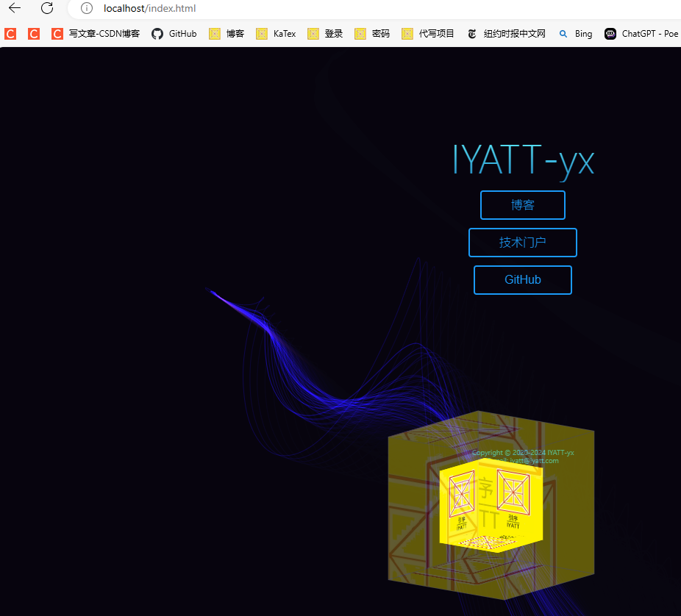
Task: Click the iyatt@iyatt.com email text
Action: tap(534, 461)
